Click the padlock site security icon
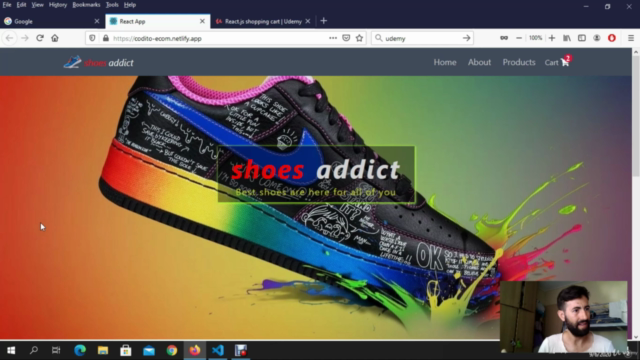Image resolution: width=640 pixels, height=360 pixels. coord(106,38)
